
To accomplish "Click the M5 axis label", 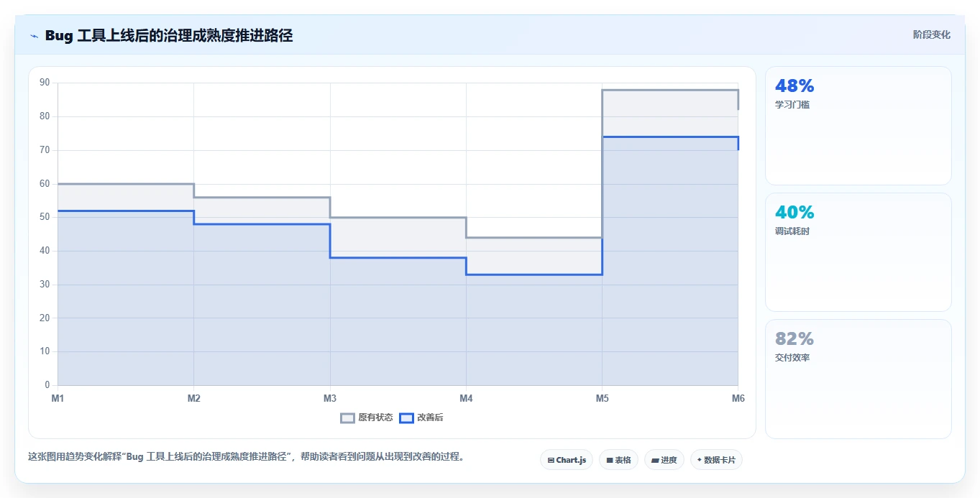I will [x=602, y=398].
